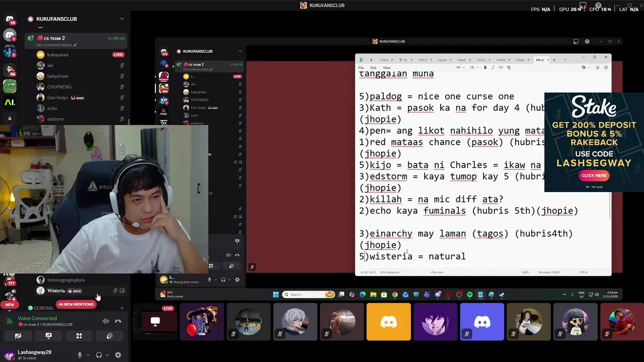Click the streamer webcam video overlay
644x362 pixels.
point(104,199)
